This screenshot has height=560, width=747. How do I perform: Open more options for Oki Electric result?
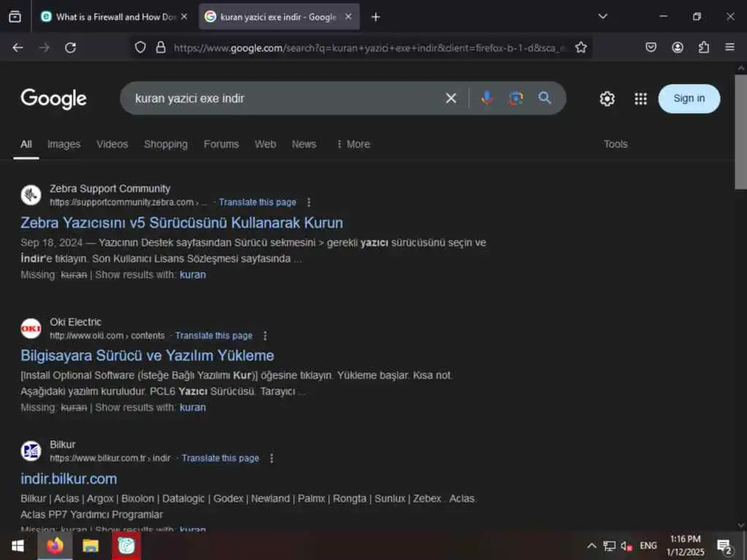tap(265, 335)
